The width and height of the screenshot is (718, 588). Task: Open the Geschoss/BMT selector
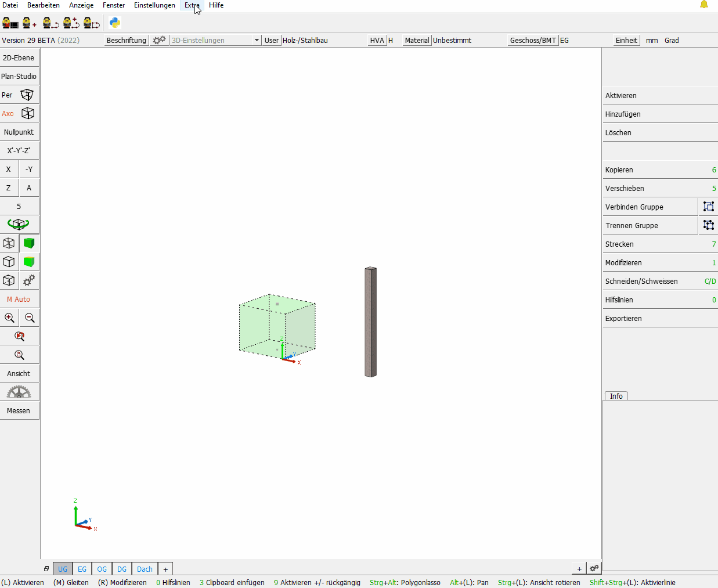pos(532,40)
